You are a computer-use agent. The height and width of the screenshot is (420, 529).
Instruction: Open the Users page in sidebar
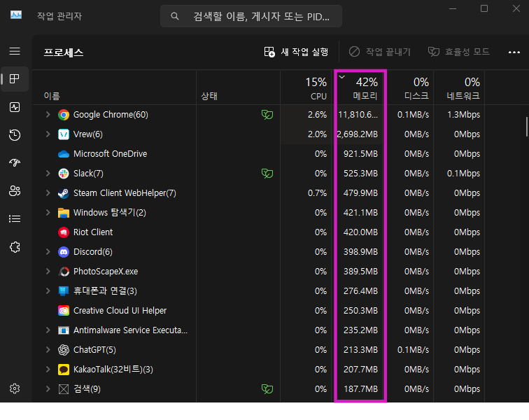click(x=15, y=191)
